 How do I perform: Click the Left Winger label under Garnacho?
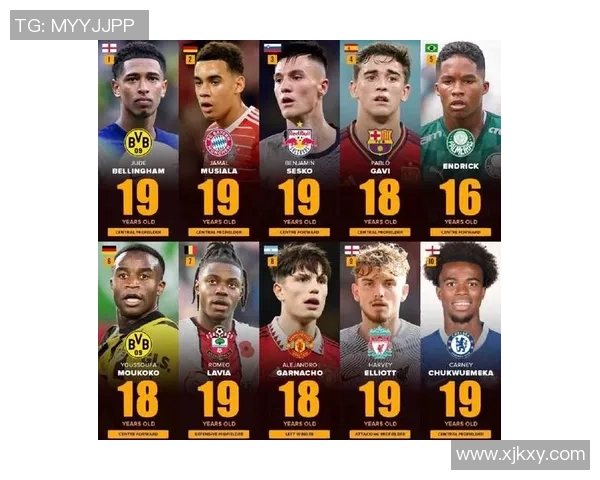tap(299, 434)
